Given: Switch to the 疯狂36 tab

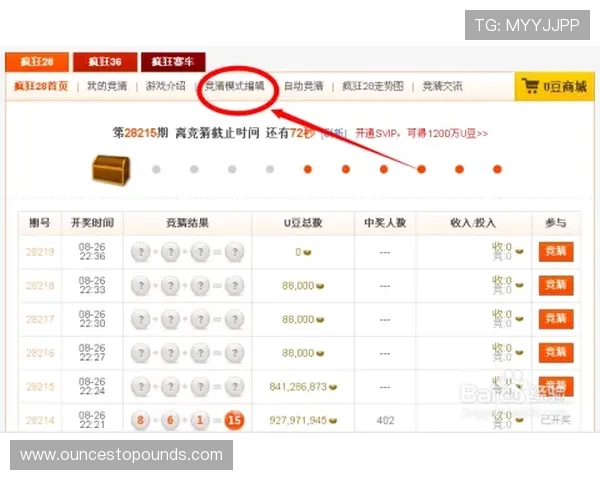Looking at the screenshot, I should 105,62.
